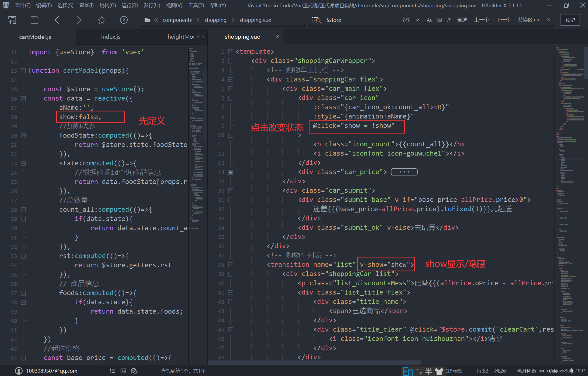Go back with the left arrow icon
Image resolution: width=588 pixels, height=376 pixels.
(x=57, y=20)
